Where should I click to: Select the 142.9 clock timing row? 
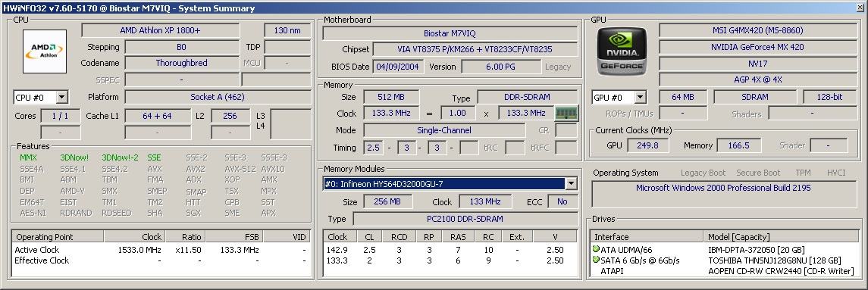(450, 250)
